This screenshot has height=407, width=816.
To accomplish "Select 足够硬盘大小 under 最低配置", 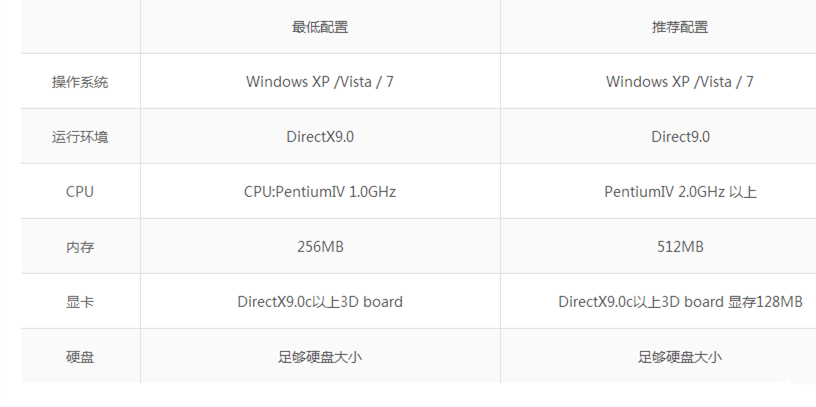I will click(320, 356).
